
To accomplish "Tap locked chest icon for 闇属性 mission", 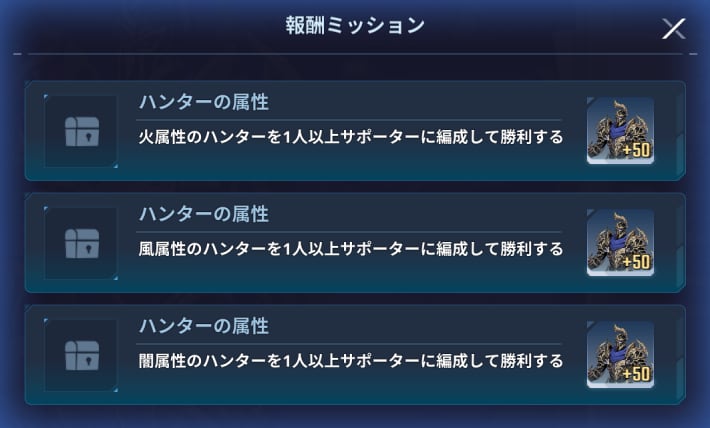I will point(81,356).
